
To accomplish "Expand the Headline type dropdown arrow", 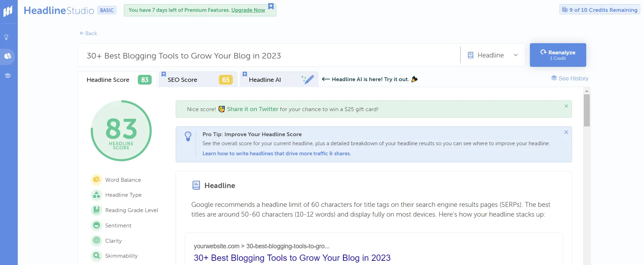I will (x=516, y=55).
